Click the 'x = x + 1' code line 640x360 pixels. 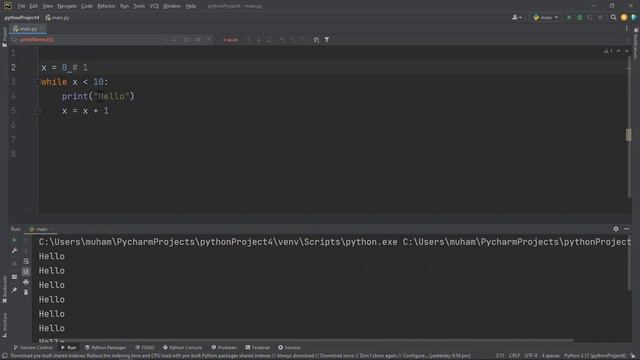85,111
